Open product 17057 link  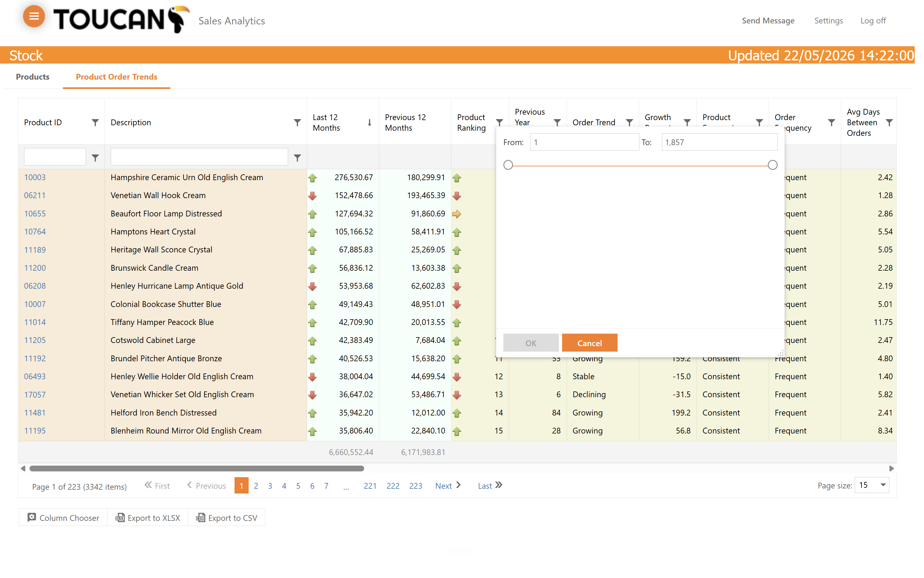[x=35, y=395]
